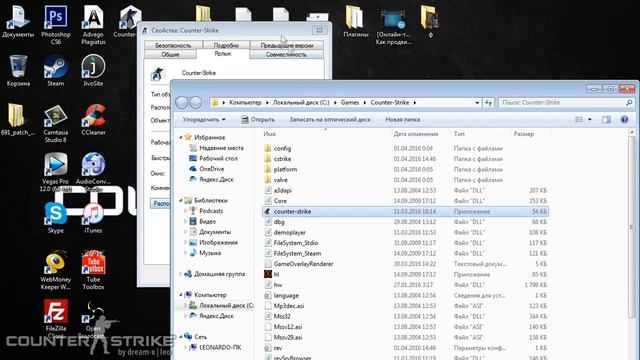640x360 pixels.
Task: Launch Skype from desktop
Action: pyautogui.click(x=56, y=217)
